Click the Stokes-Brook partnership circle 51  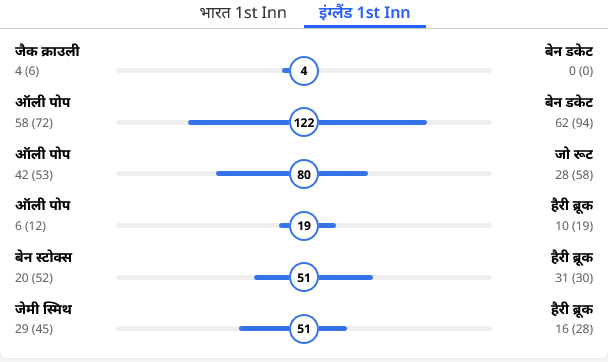304,278
